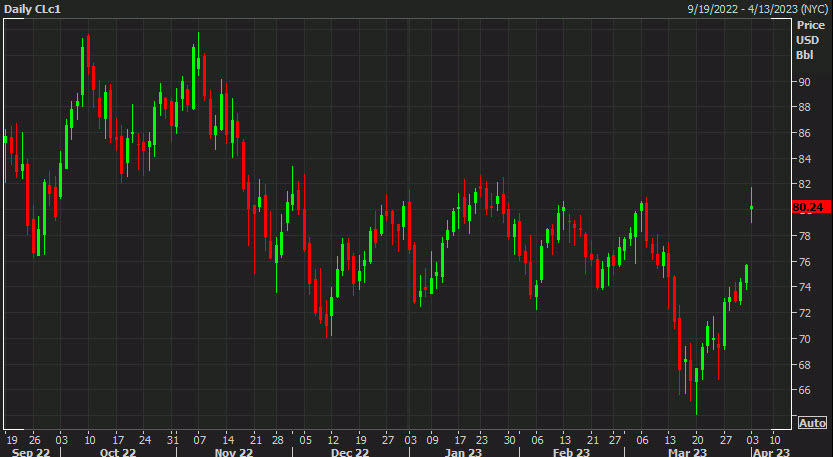
Task: Click the 72 price axis value
Action: (x=804, y=313)
